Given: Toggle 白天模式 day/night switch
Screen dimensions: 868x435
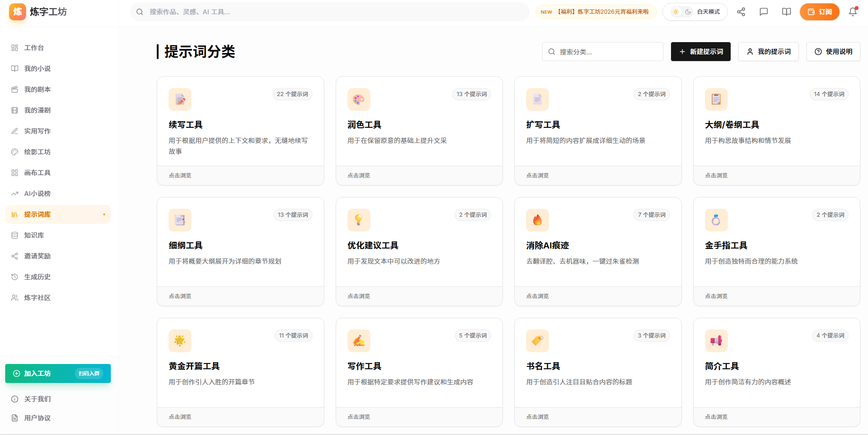Looking at the screenshot, I should coord(695,12).
